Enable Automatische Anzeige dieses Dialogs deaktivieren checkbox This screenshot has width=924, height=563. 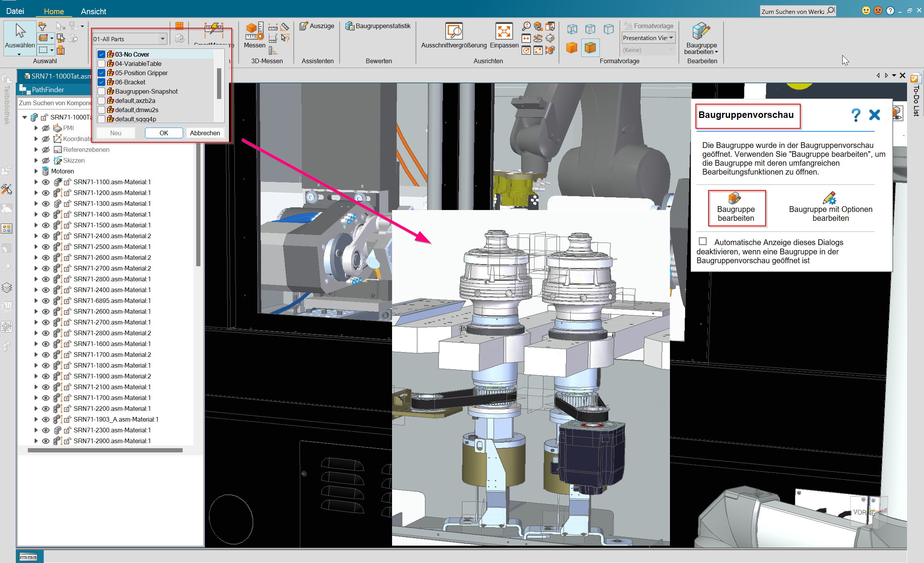click(703, 241)
